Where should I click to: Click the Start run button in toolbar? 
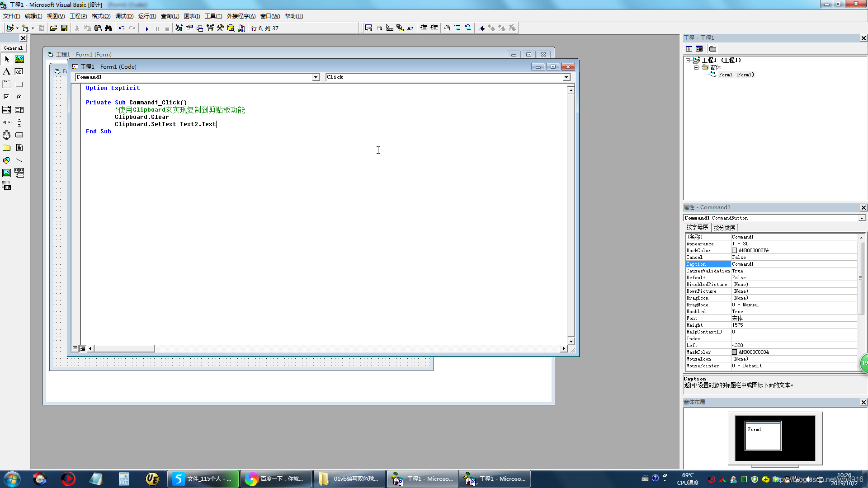146,28
